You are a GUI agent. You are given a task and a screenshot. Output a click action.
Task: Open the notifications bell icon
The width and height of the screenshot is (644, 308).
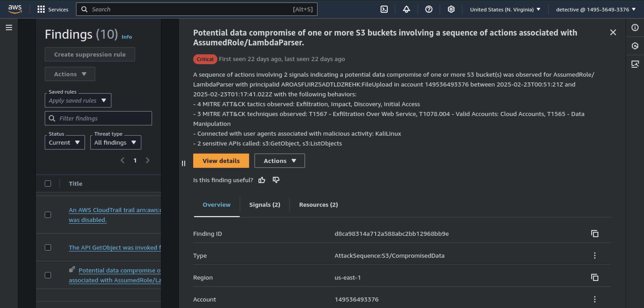point(407,9)
